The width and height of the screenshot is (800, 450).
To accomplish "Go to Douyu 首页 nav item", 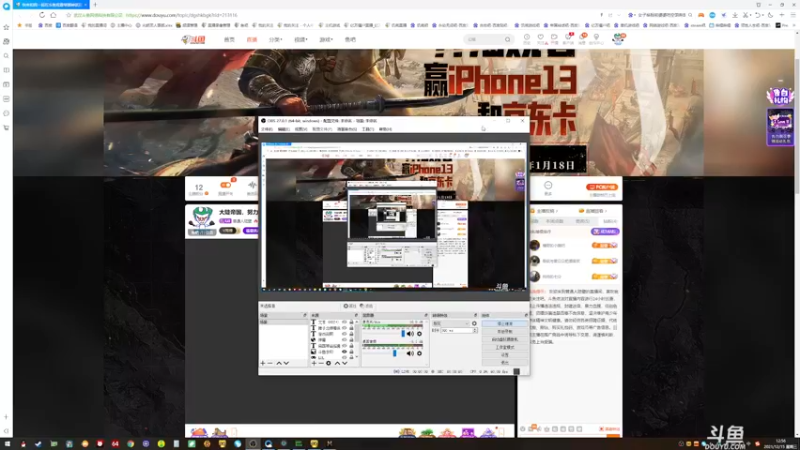I will 229,39.
